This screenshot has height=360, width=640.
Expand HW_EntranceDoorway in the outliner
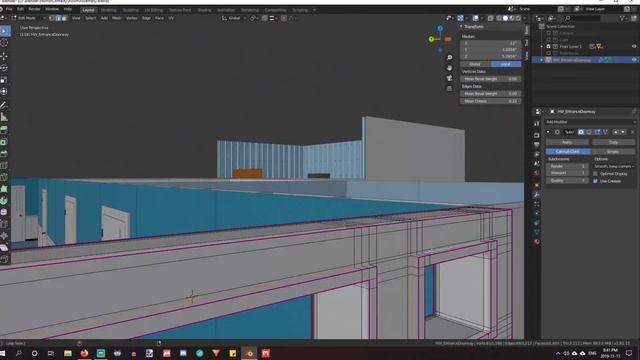pos(542,60)
